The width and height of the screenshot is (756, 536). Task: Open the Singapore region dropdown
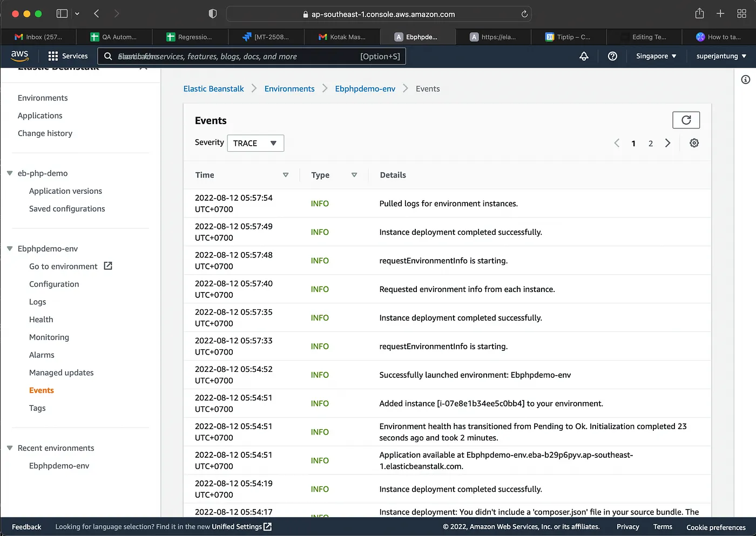tap(656, 56)
